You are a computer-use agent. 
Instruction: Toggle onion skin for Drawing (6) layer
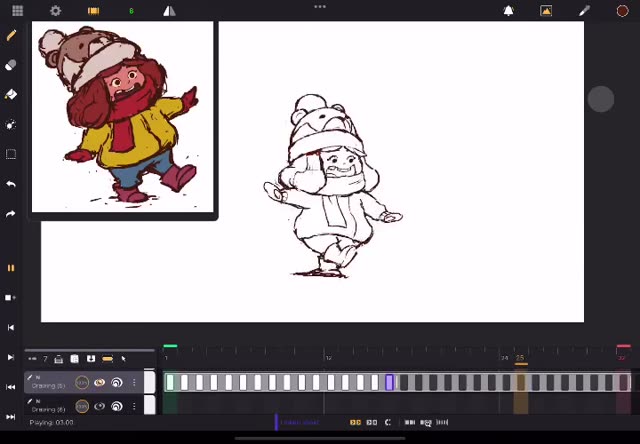click(117, 406)
